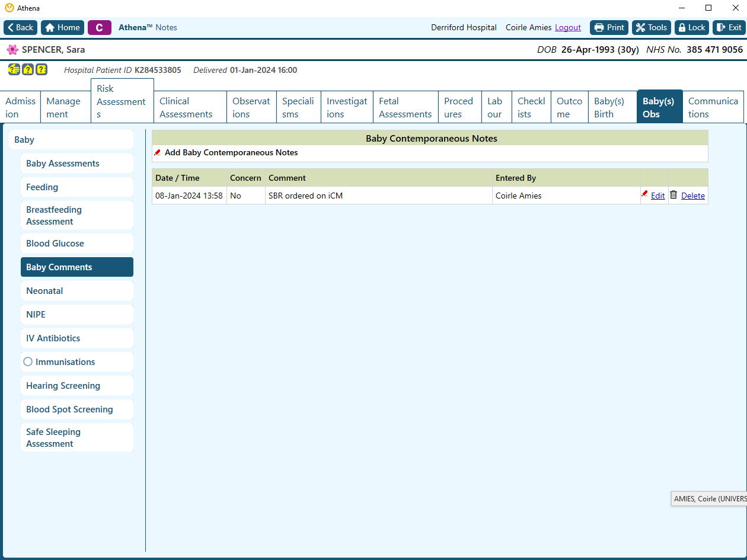Click the Concern value No

coord(235,196)
